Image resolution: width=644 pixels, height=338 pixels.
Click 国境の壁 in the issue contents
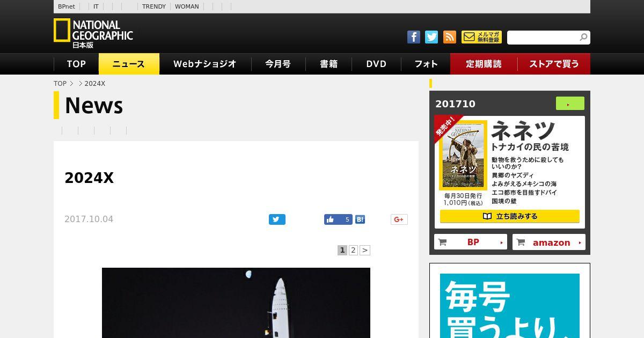(x=504, y=201)
